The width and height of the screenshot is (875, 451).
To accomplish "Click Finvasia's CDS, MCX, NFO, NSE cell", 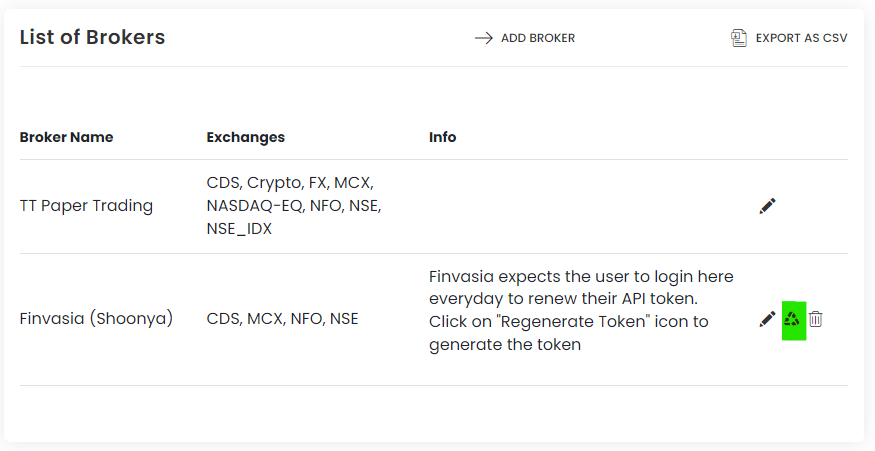I will [x=282, y=319].
